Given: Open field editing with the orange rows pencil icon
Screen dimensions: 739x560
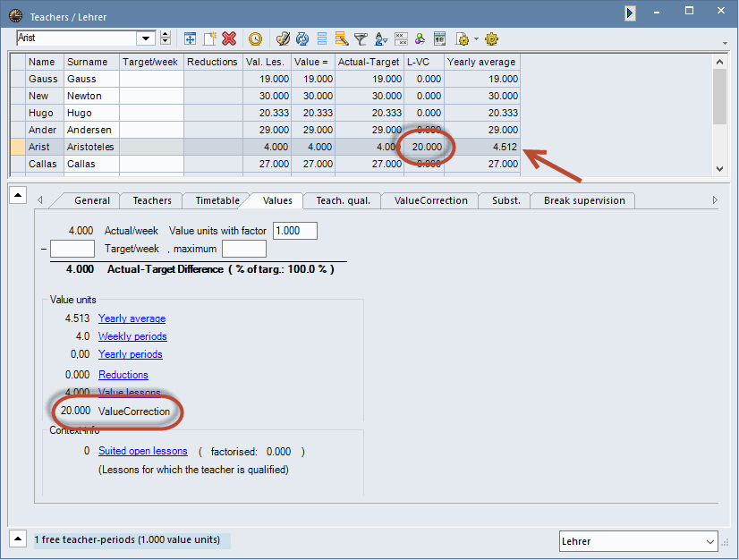Looking at the screenshot, I should tap(342, 38).
